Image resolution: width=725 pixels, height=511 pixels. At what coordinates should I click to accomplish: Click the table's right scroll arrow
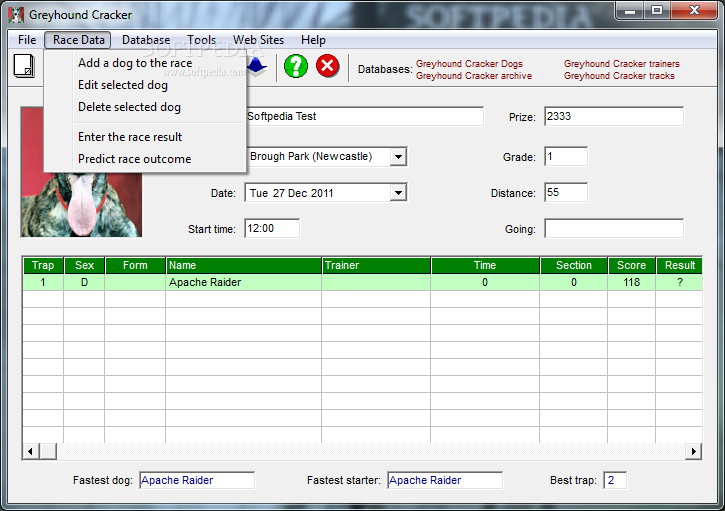[694, 451]
